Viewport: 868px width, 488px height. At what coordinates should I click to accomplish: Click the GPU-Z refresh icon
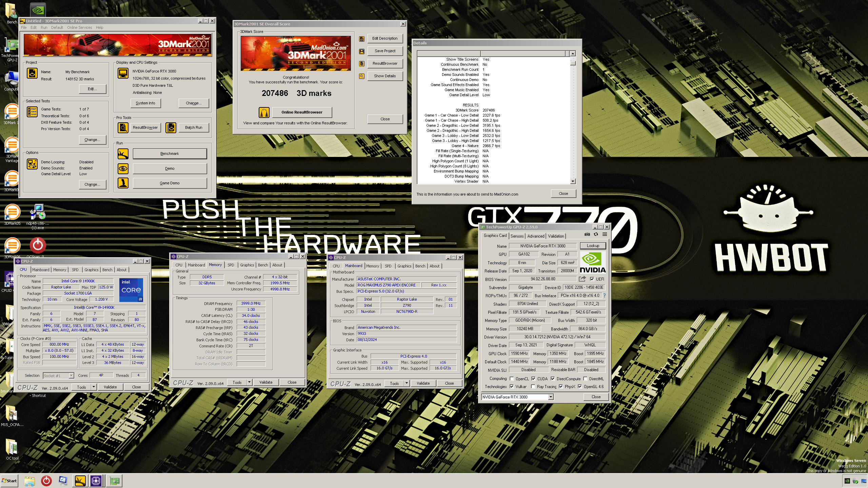point(596,235)
